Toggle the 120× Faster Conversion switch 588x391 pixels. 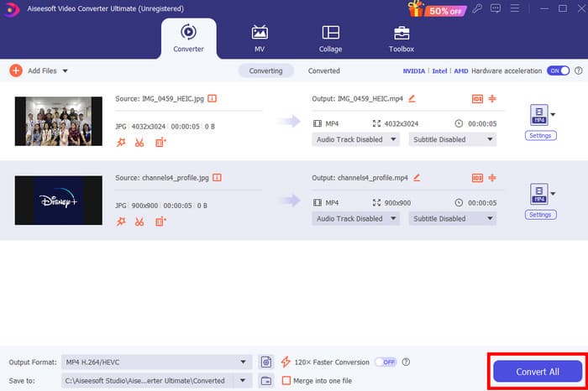point(386,362)
